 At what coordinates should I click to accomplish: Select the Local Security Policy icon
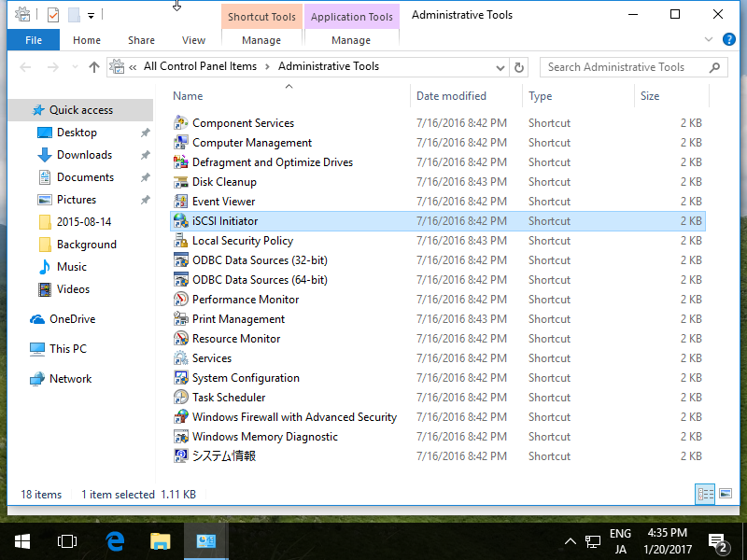[180, 241]
